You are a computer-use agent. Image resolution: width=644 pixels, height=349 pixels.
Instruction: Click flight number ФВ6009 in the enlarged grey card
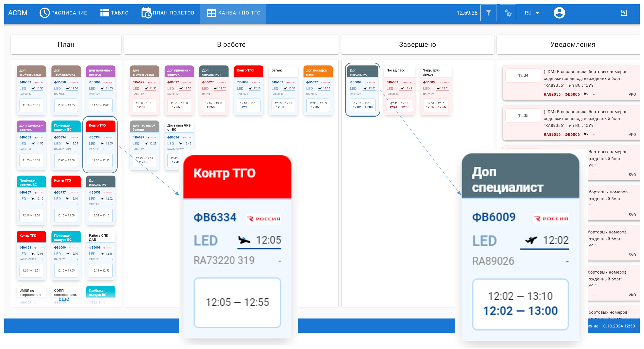[x=494, y=217]
